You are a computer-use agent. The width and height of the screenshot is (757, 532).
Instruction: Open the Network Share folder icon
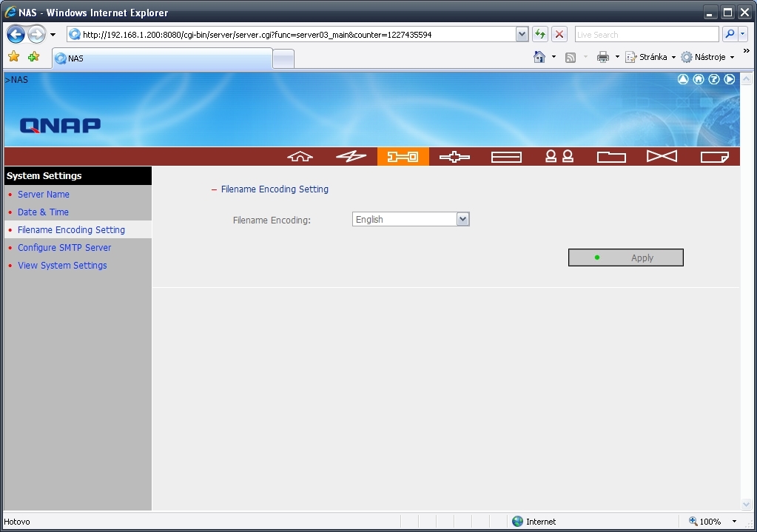click(x=611, y=157)
